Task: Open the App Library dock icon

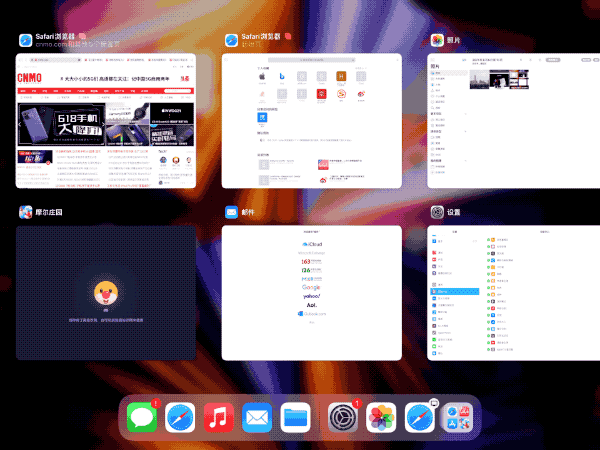Action: tap(458, 418)
